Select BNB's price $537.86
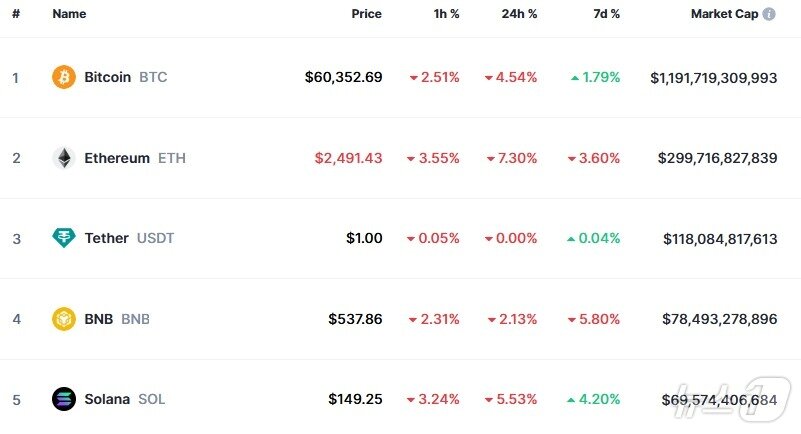The height and width of the screenshot is (434, 801). coord(355,319)
